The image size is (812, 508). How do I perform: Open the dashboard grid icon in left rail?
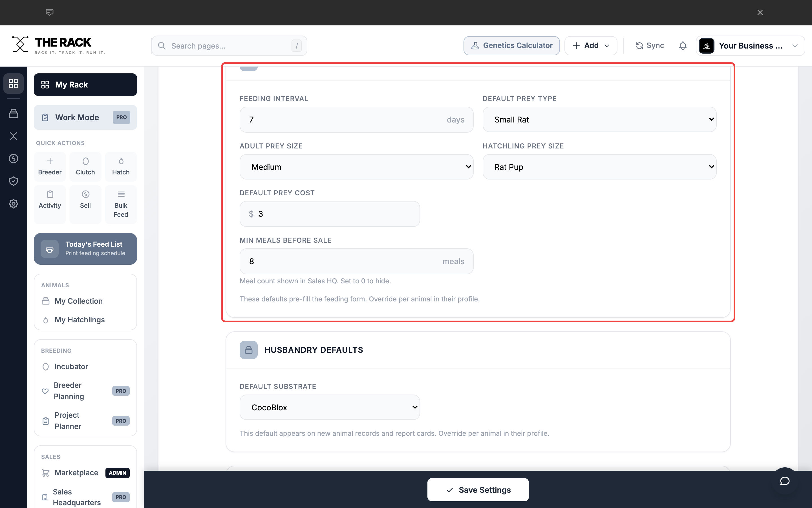click(x=14, y=83)
